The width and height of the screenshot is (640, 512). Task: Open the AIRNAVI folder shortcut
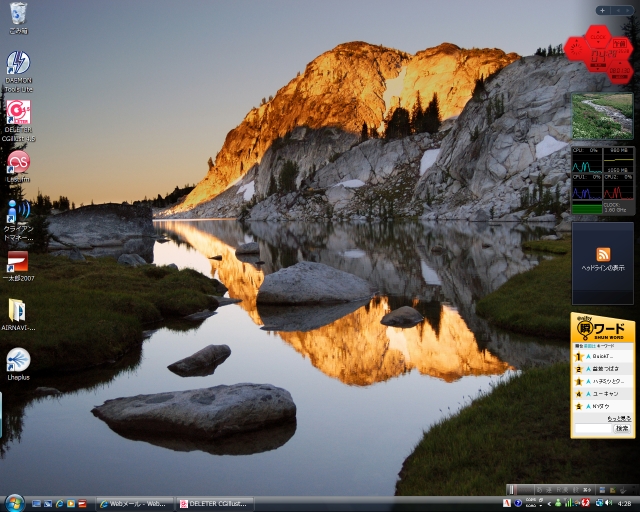coord(18,311)
